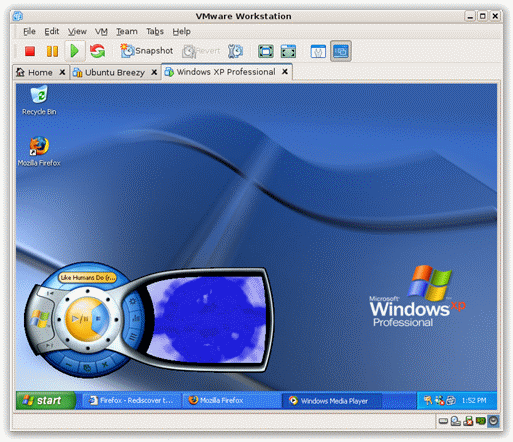Click the rightmost XP tray icon beside the clock
The image size is (513, 442).
451,400
